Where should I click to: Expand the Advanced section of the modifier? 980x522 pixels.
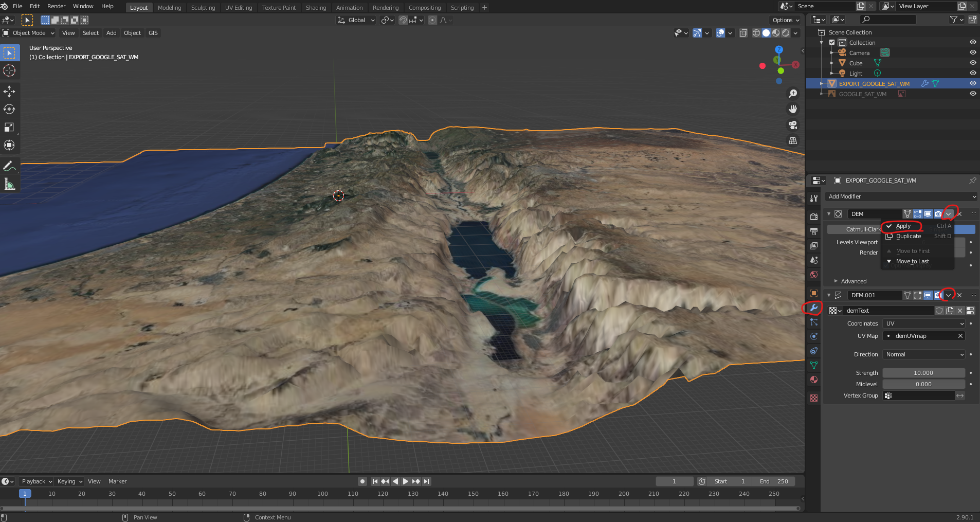click(854, 281)
